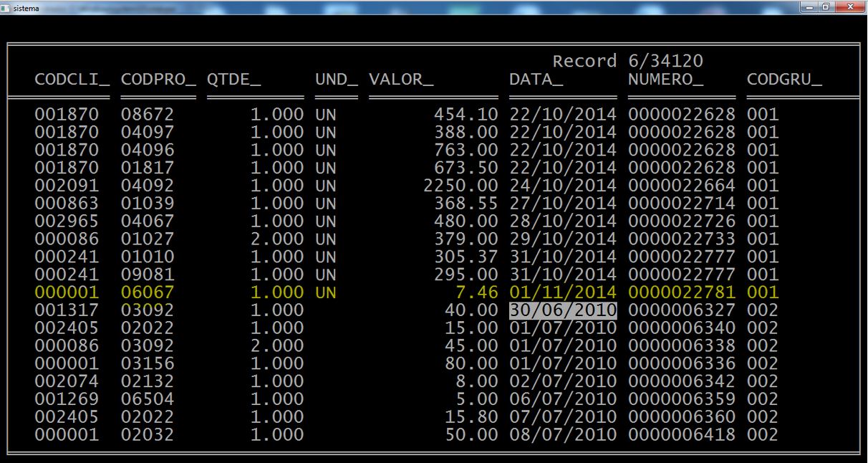Select the UND_ column header
The image size is (868, 463).
coord(337,80)
